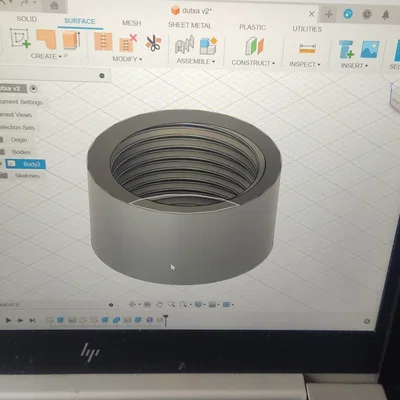
Task: Switch to the SOLID tab
Action: (x=27, y=19)
